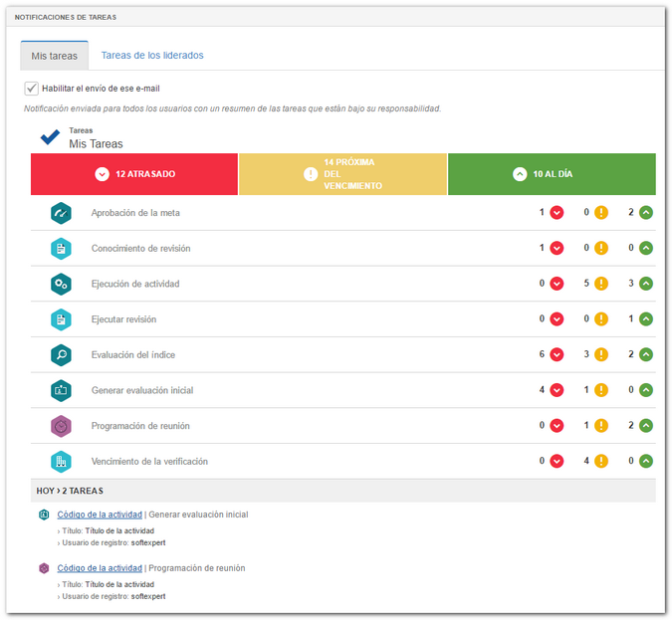Open Código de la actividad link for Generar evaluación inicial
672x620 pixels.
click(100, 515)
